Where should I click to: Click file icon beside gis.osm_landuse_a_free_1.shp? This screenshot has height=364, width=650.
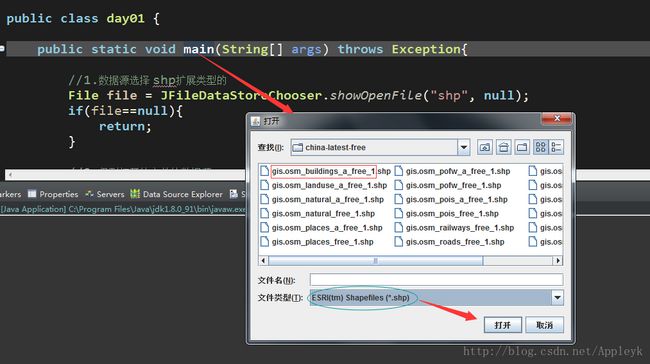(x=264, y=185)
